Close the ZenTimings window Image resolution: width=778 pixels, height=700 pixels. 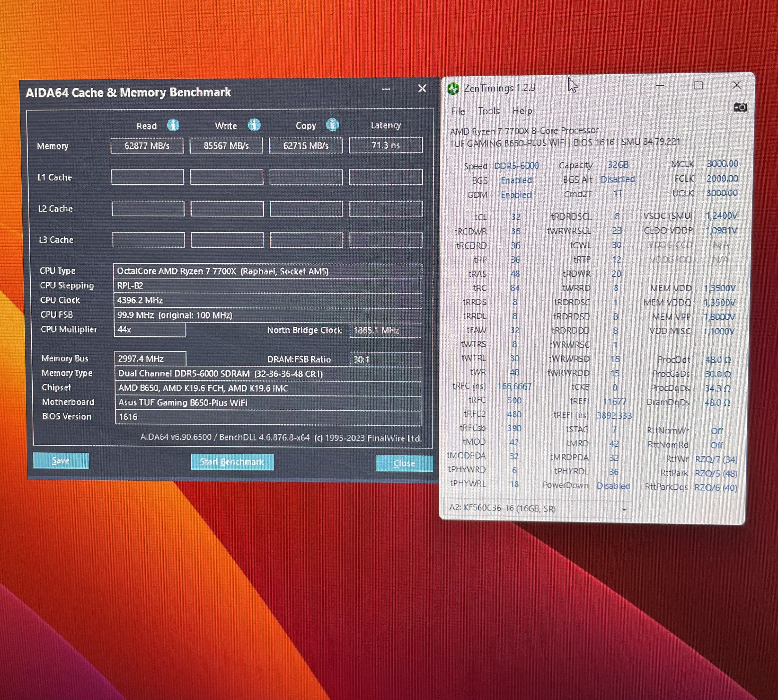[x=736, y=85]
